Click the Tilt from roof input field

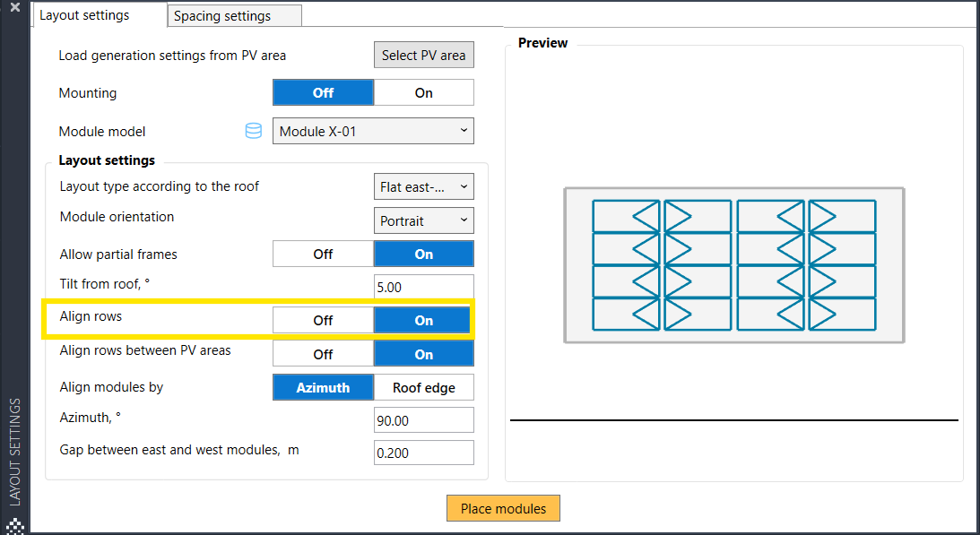(x=424, y=287)
